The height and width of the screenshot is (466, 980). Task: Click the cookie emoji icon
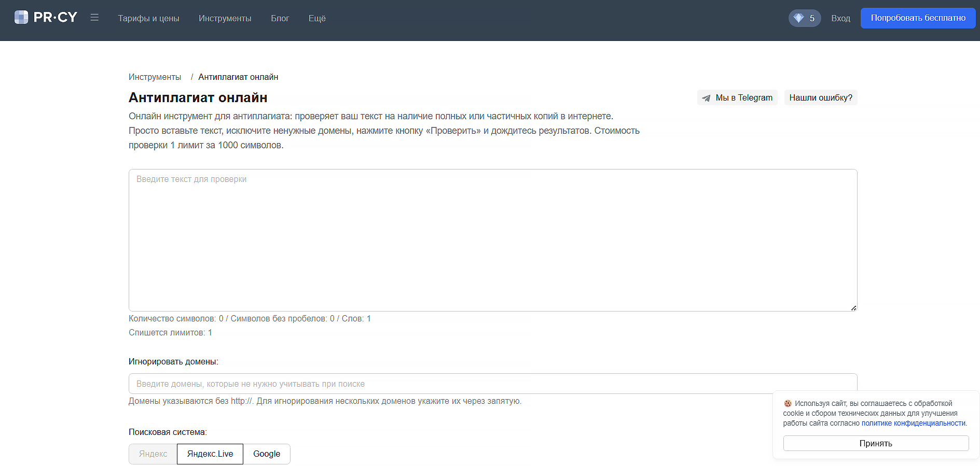click(x=788, y=403)
